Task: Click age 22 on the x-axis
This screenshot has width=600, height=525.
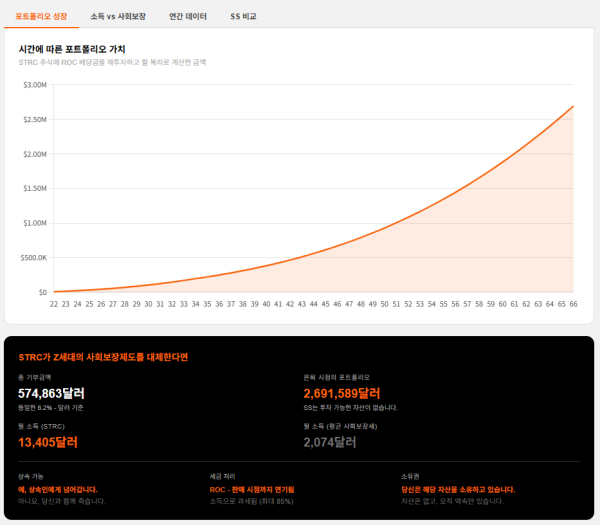Action: pyautogui.click(x=54, y=303)
